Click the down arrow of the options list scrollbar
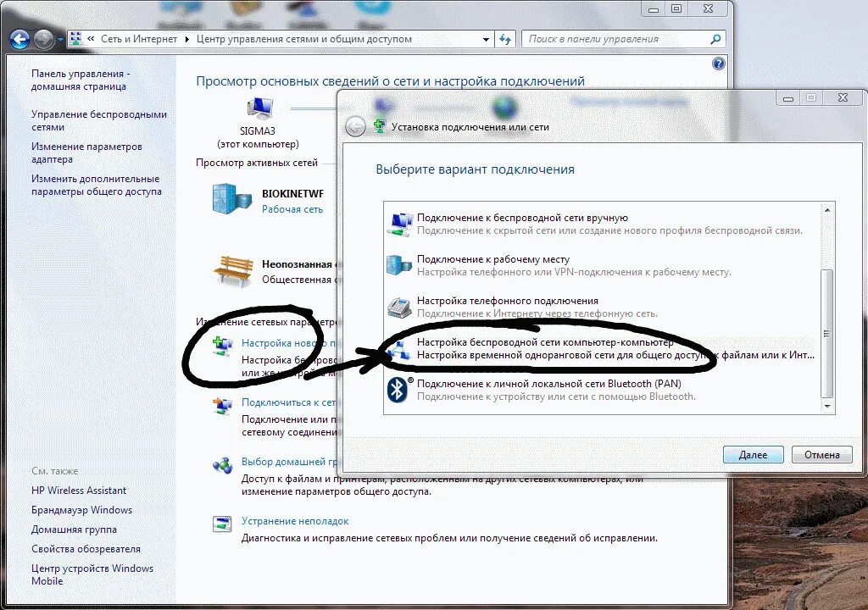 coord(827,407)
